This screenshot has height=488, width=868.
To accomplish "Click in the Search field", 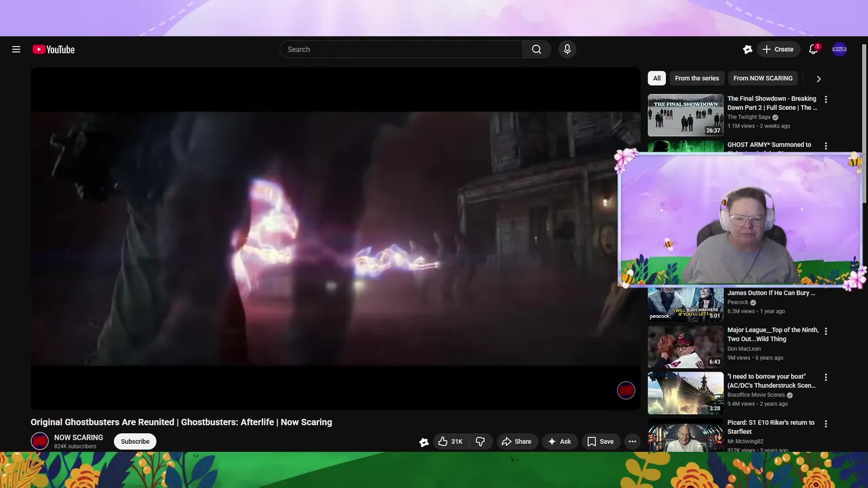I will click(401, 49).
